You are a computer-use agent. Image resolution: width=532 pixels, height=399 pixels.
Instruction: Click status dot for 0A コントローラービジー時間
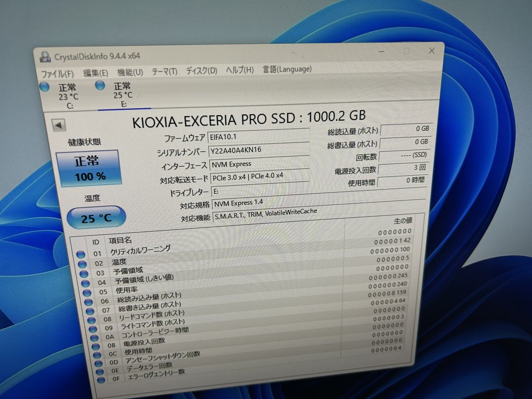[x=95, y=338]
